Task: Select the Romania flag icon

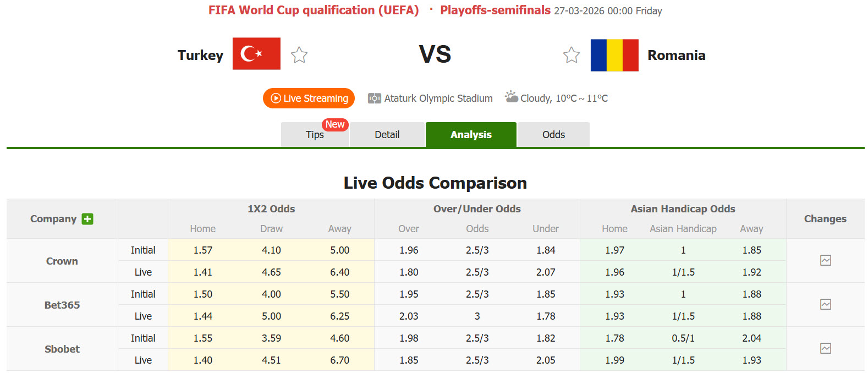Action: tap(614, 54)
